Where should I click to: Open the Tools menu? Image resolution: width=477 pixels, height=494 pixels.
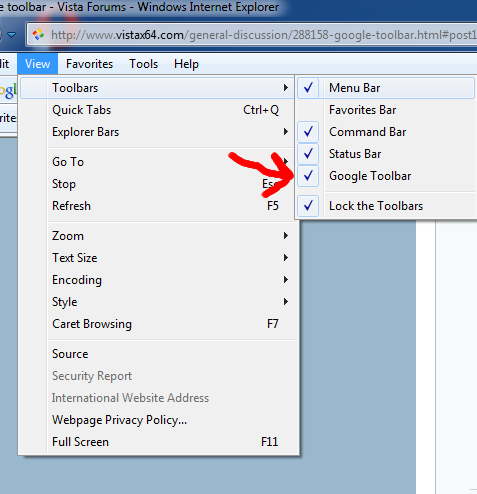144,64
